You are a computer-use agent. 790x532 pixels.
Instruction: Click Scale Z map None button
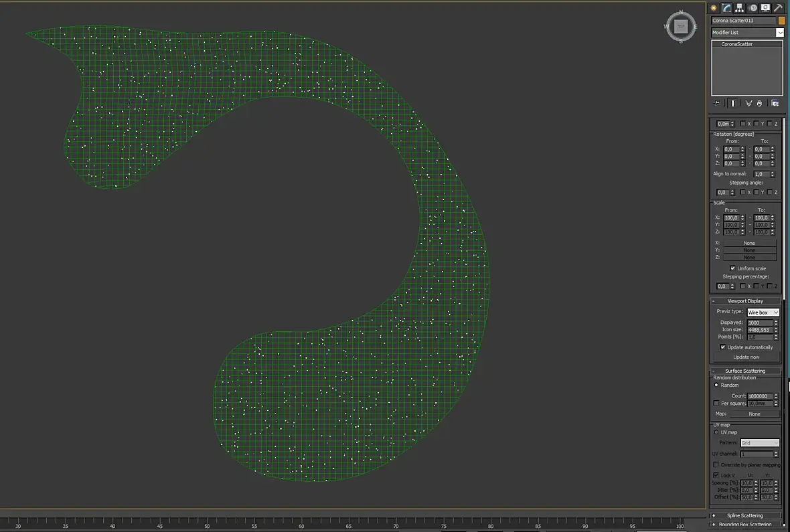[x=749, y=258]
